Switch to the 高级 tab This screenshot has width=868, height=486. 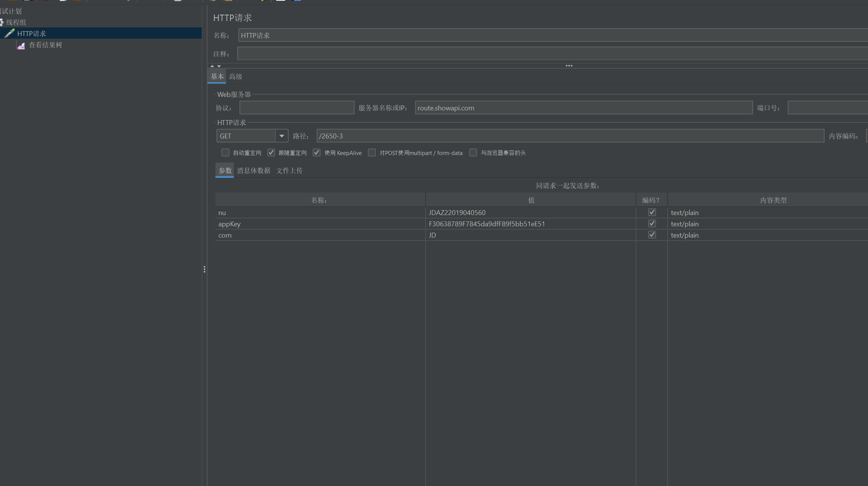tap(236, 77)
